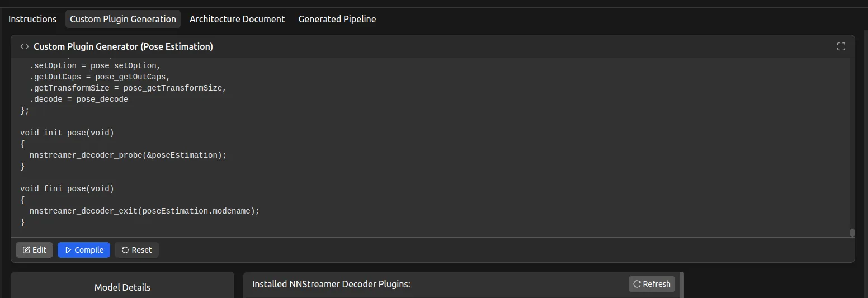Run Compile with the play icon button
This screenshot has width=868, height=298.
click(x=84, y=250)
